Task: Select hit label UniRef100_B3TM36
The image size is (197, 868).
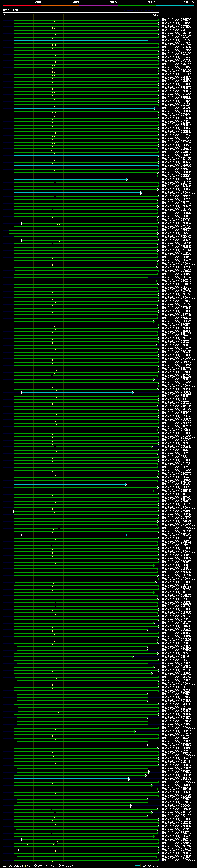Action: tap(177, 26)
